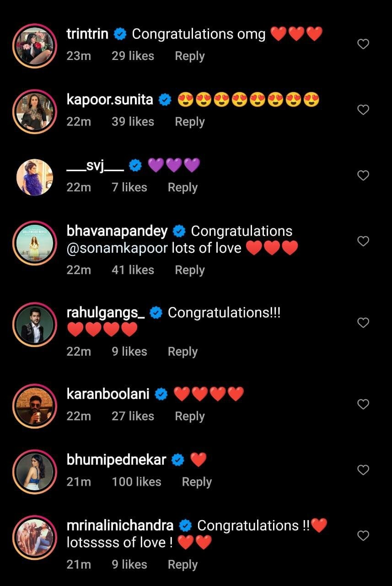Reply to bhumipednekar's comment
Image resolution: width=392 pixels, height=586 pixels.
(x=197, y=482)
